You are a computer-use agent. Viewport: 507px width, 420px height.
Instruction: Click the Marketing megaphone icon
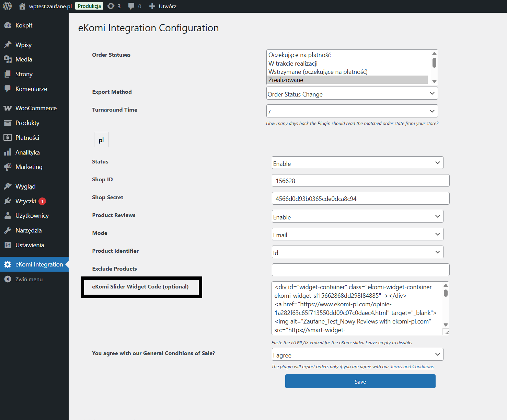(8, 167)
